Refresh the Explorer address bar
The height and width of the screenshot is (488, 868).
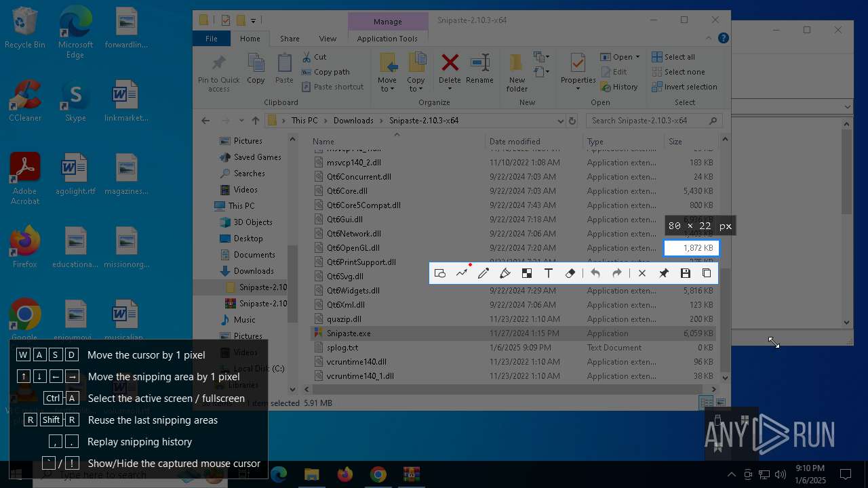tap(572, 121)
